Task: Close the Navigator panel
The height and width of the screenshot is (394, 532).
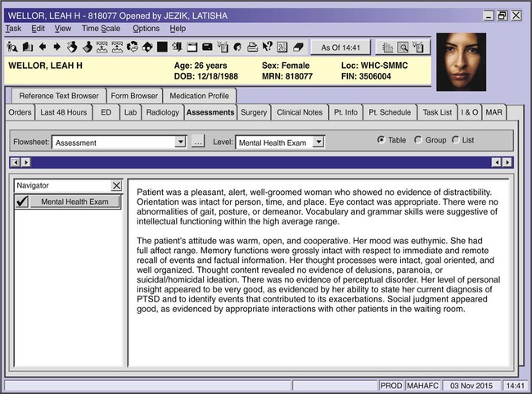Action: click(x=116, y=186)
